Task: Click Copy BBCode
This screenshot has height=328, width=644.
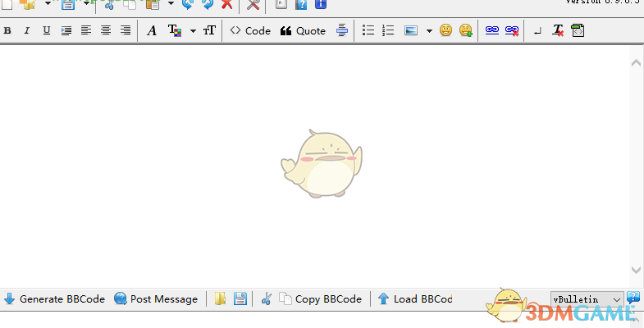Action: [320, 298]
